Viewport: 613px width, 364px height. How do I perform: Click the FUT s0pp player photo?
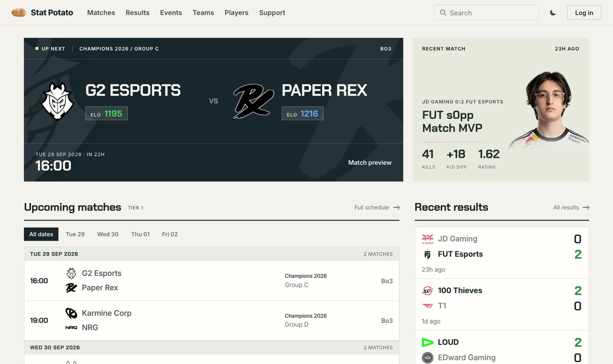tap(549, 110)
